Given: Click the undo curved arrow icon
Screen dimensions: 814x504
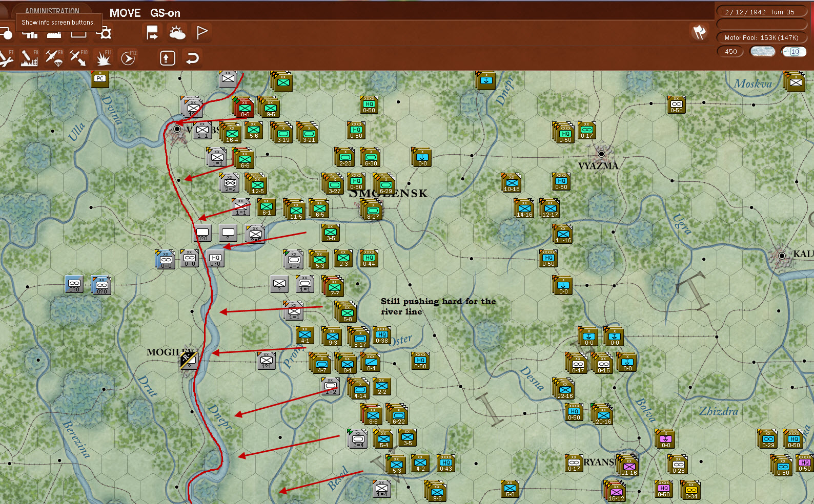Looking at the screenshot, I should tap(192, 58).
